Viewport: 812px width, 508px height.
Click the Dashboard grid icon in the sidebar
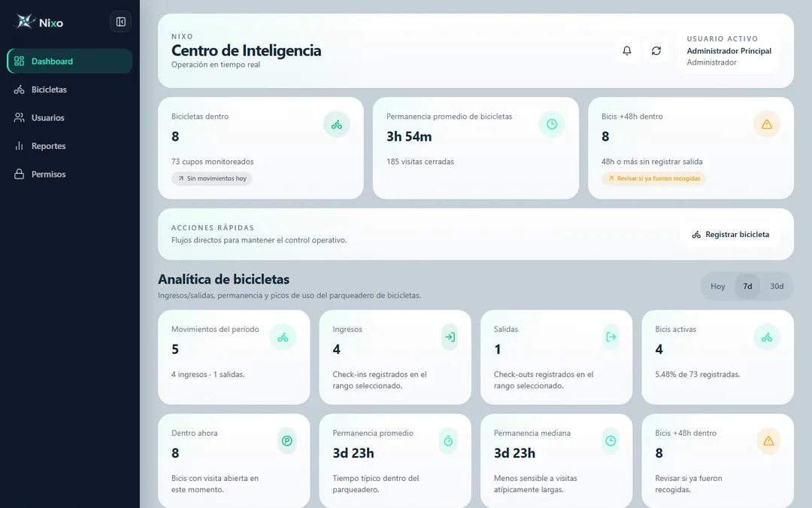tap(19, 61)
